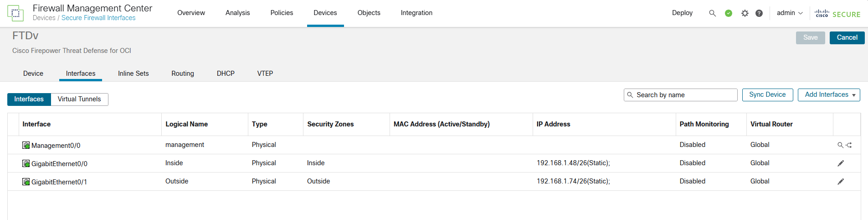The height and width of the screenshot is (220, 868).
Task: Expand the Add Interfaces dropdown
Action: (x=829, y=95)
